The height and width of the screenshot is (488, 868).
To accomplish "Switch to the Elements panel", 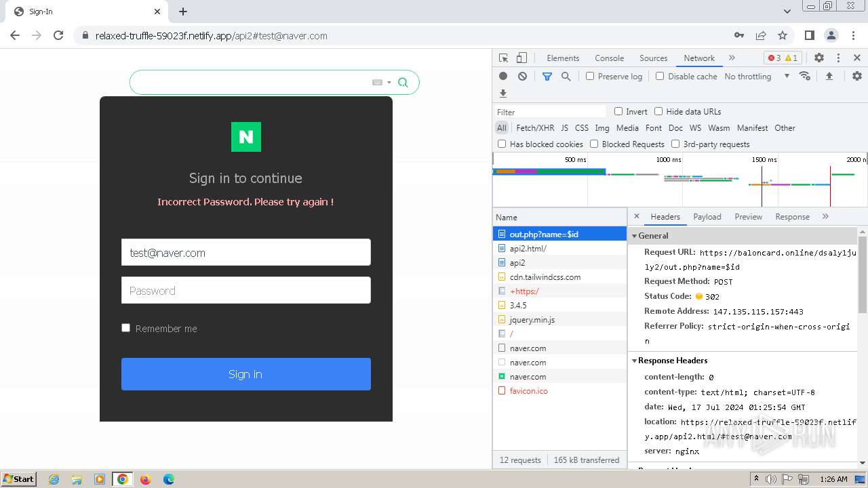I will (563, 58).
